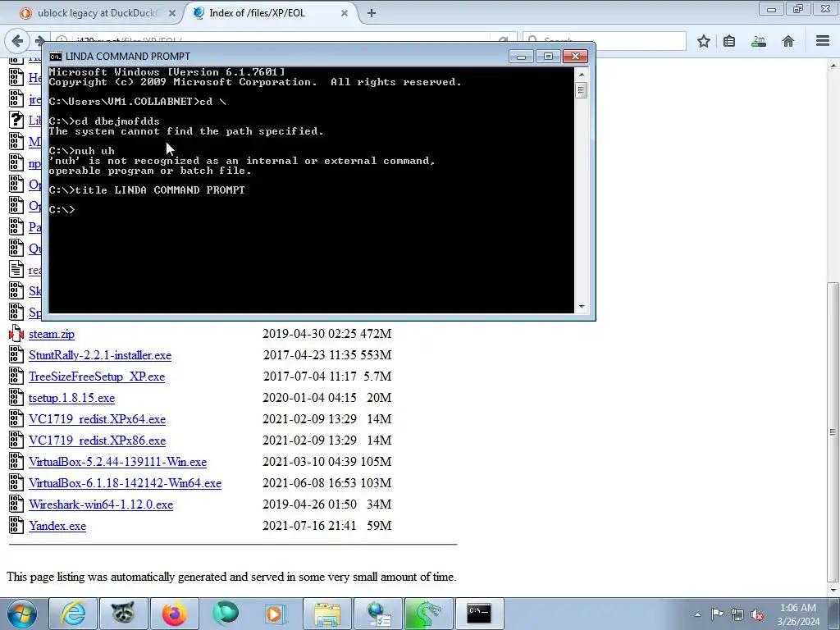Click the file icon beside StuntRally installer
This screenshot has width=840, height=630.
point(16,354)
